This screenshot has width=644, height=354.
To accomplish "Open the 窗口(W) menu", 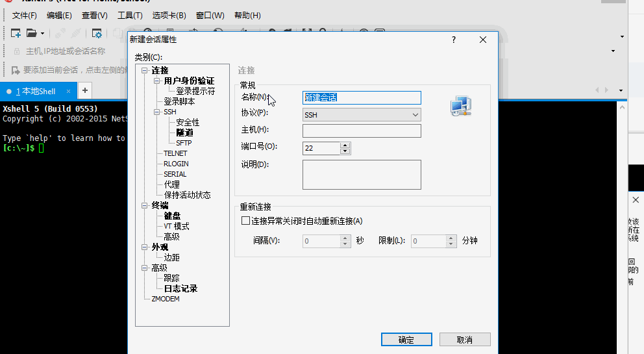I will 210,16.
